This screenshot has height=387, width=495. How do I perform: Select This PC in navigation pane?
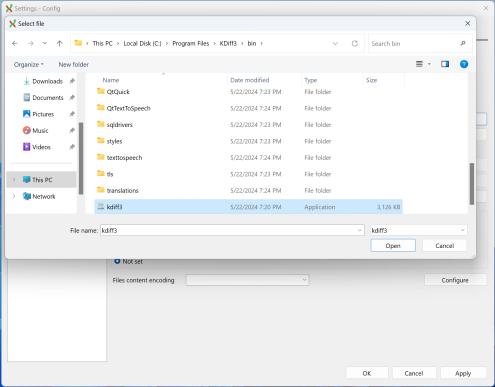42,180
